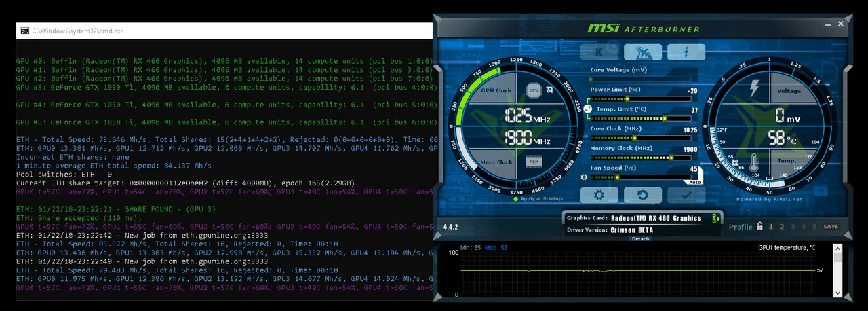Click the Core Voltage slider track
The image size is (868, 311).
click(640, 79)
